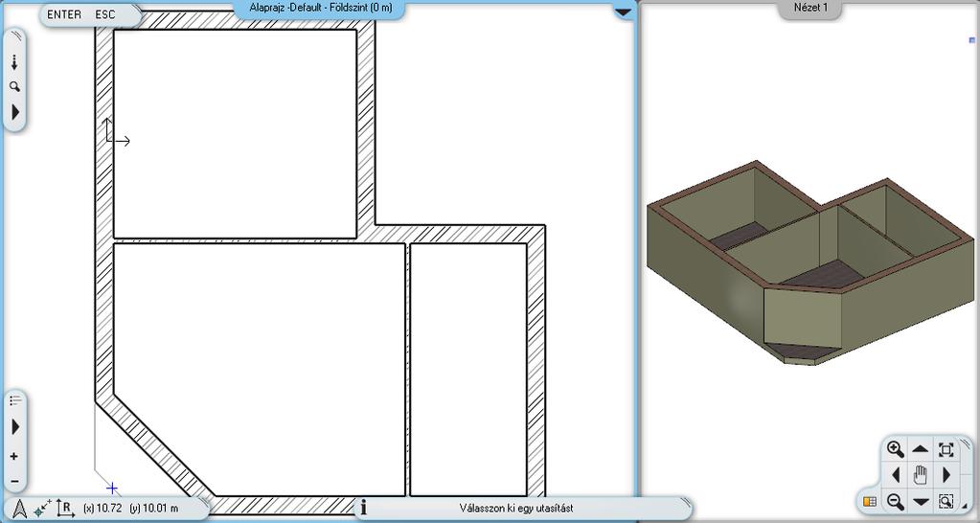Select the Alaprajz -Default - Földszint tab
This screenshot has height=523, width=980.
320,8
